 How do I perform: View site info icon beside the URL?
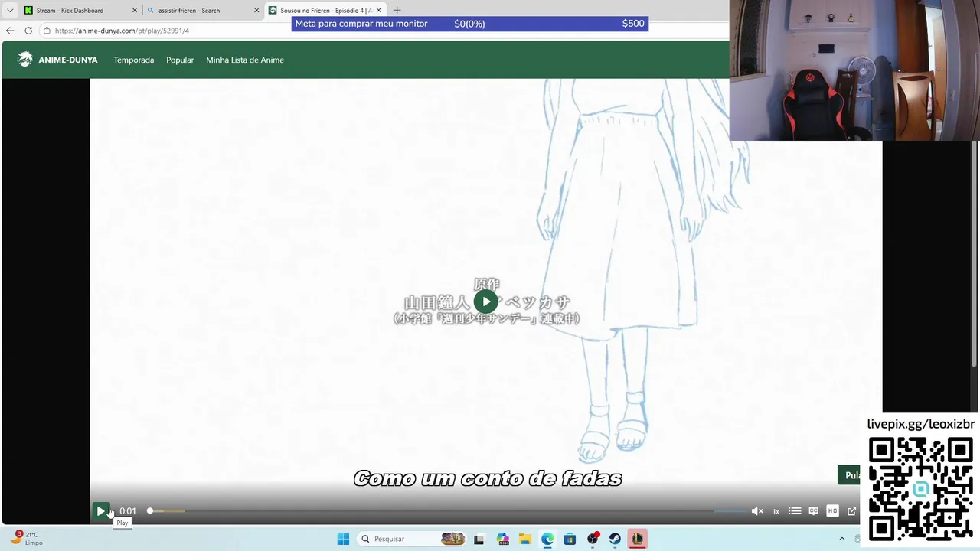(47, 31)
